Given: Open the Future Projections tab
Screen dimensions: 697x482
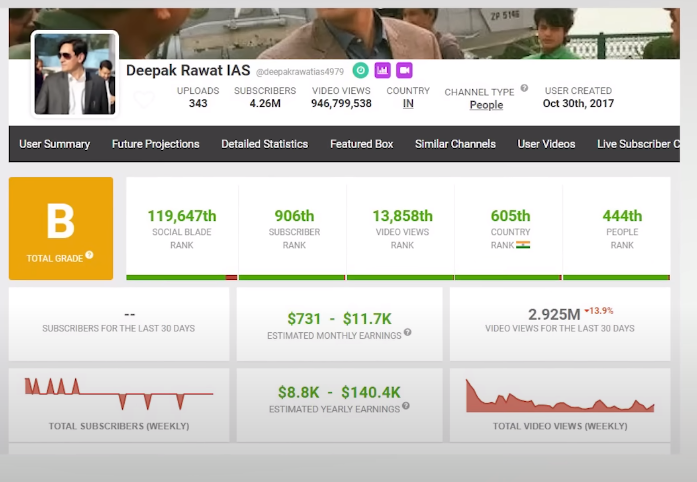Looking at the screenshot, I should click(156, 144).
